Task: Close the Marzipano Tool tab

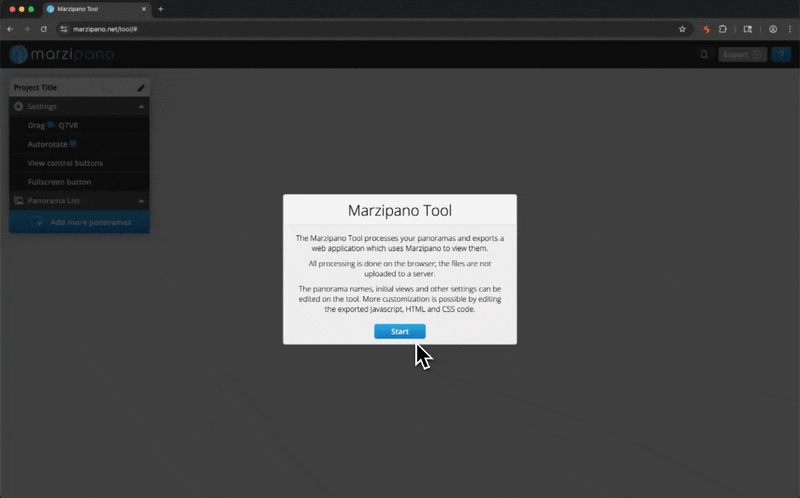Action: tap(144, 9)
